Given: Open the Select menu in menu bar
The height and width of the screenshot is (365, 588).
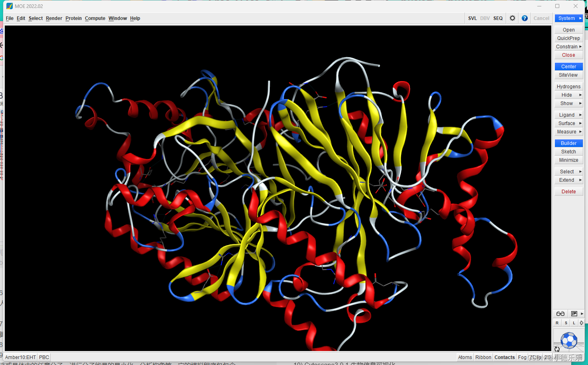Looking at the screenshot, I should coord(36,18).
